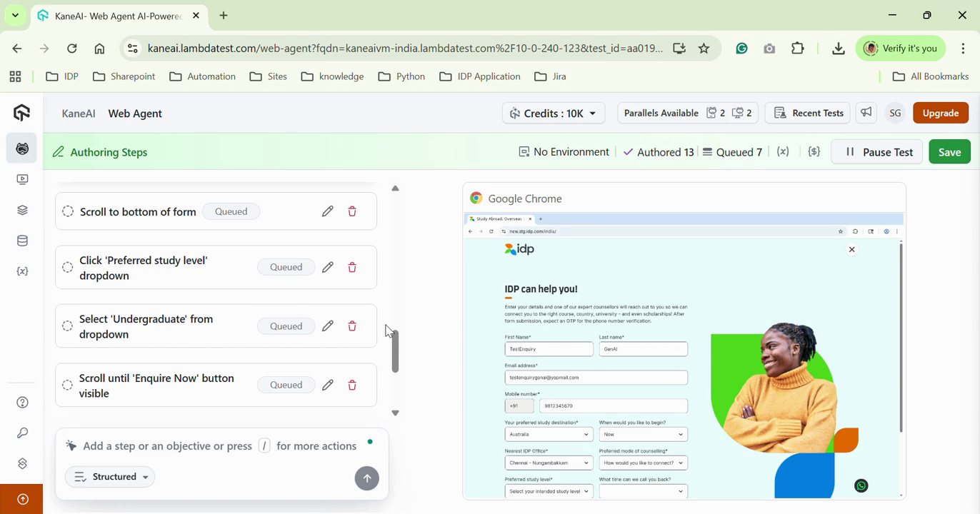The image size is (980, 514).
Task: Submit the step with the arrow-up button
Action: click(x=367, y=478)
